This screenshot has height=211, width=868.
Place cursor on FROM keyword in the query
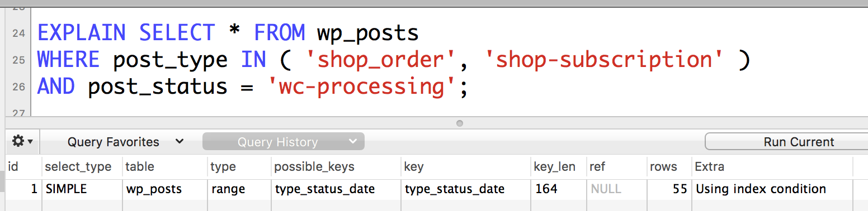tap(280, 33)
